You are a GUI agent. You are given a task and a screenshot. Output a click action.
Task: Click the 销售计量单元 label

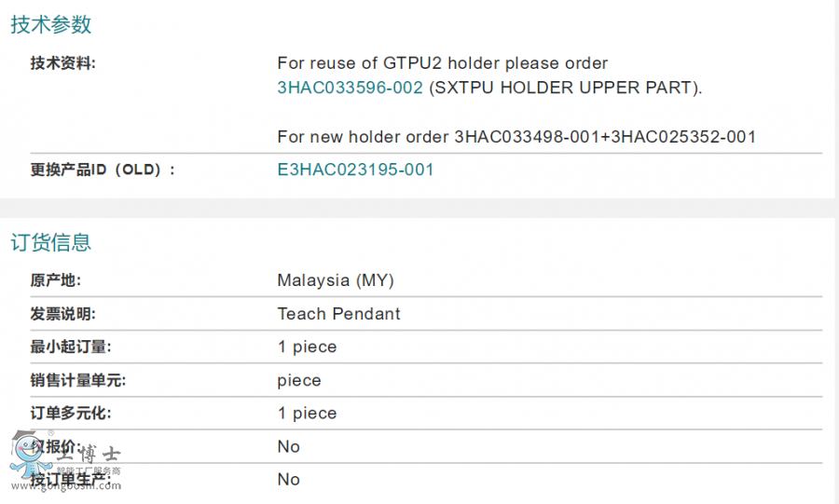click(x=77, y=380)
